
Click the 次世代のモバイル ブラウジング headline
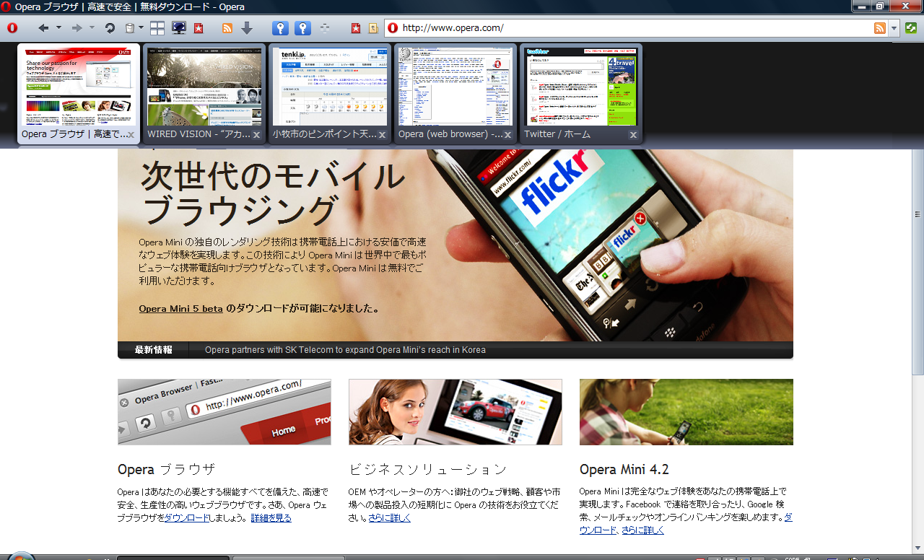tap(273, 193)
